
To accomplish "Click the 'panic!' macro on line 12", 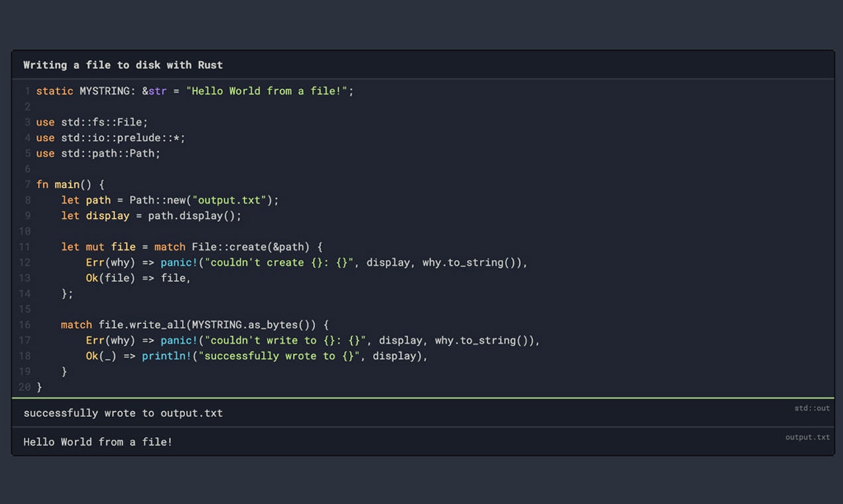I will 179,263.
